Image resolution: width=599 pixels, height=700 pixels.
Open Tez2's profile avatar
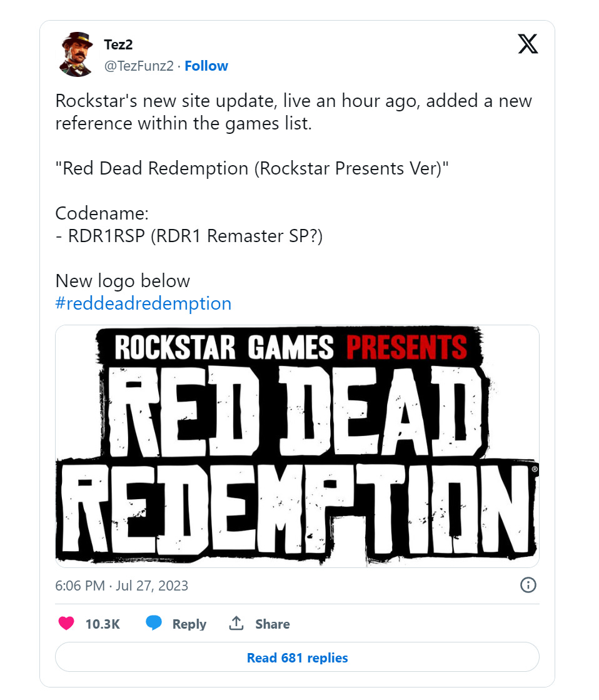tap(76, 54)
